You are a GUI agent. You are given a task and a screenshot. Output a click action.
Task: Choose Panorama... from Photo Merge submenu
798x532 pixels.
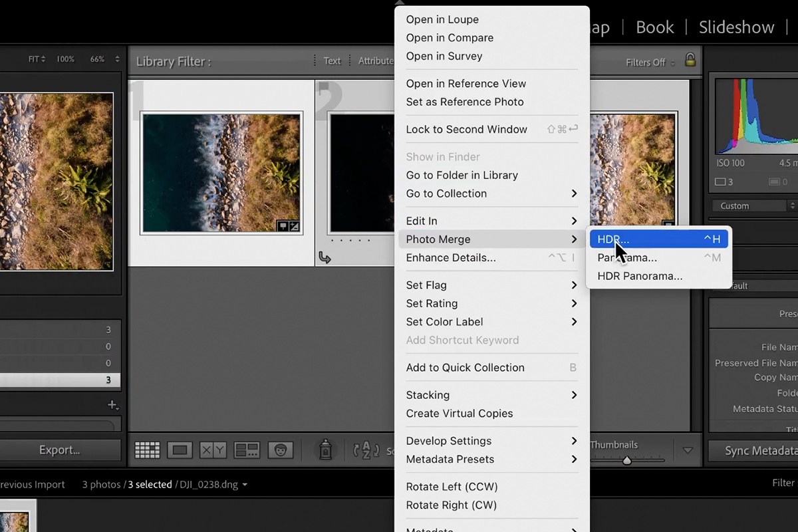click(658, 257)
